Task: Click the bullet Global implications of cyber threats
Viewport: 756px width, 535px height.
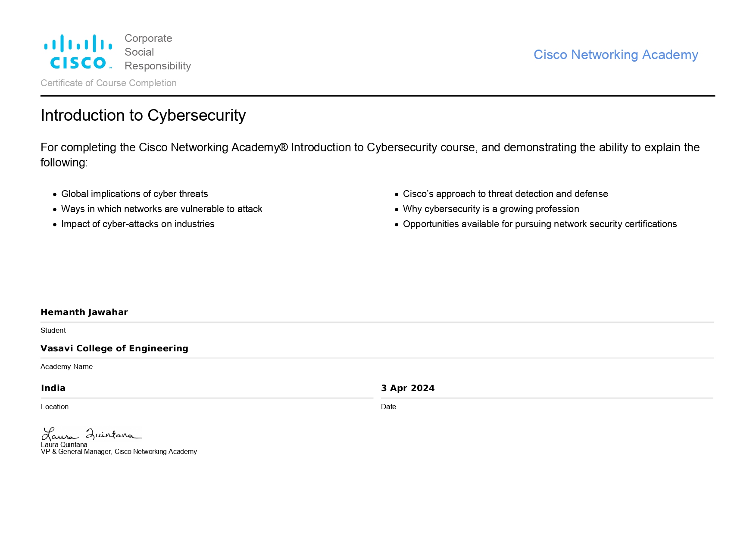Action: (x=134, y=194)
